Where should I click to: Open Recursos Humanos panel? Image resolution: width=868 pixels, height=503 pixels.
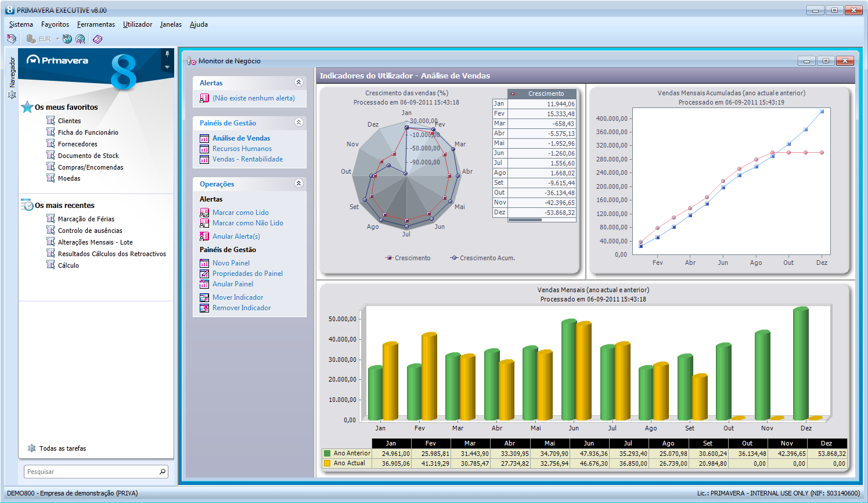[x=242, y=149]
